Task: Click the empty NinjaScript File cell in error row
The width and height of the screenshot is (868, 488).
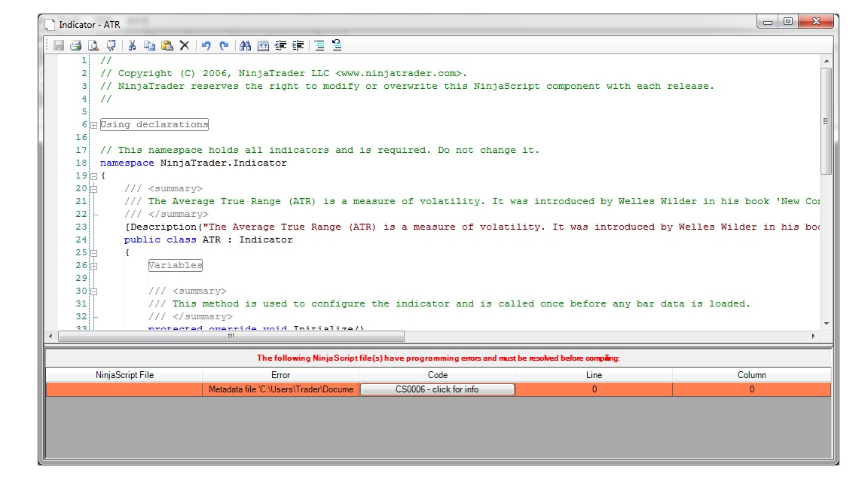Action: [x=124, y=389]
